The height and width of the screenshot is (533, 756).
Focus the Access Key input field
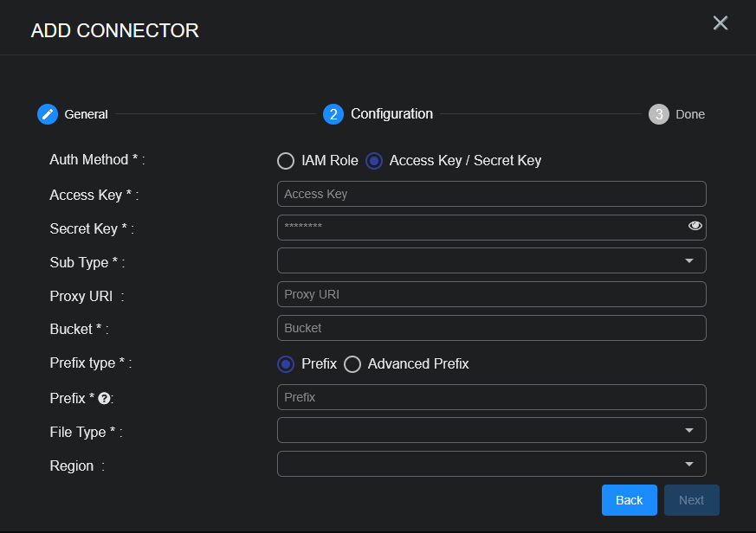[x=491, y=194]
